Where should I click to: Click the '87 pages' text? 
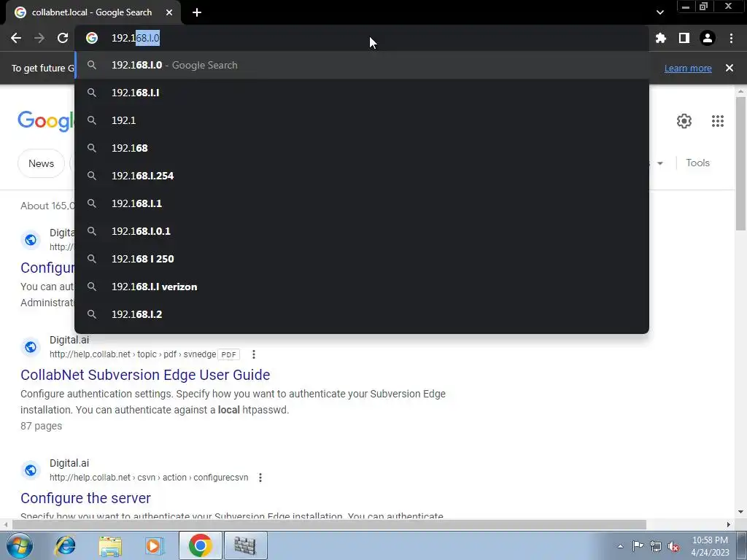[x=42, y=426]
